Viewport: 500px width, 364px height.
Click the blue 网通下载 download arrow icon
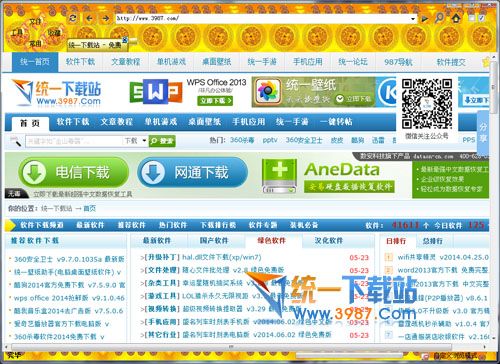[x=153, y=172]
